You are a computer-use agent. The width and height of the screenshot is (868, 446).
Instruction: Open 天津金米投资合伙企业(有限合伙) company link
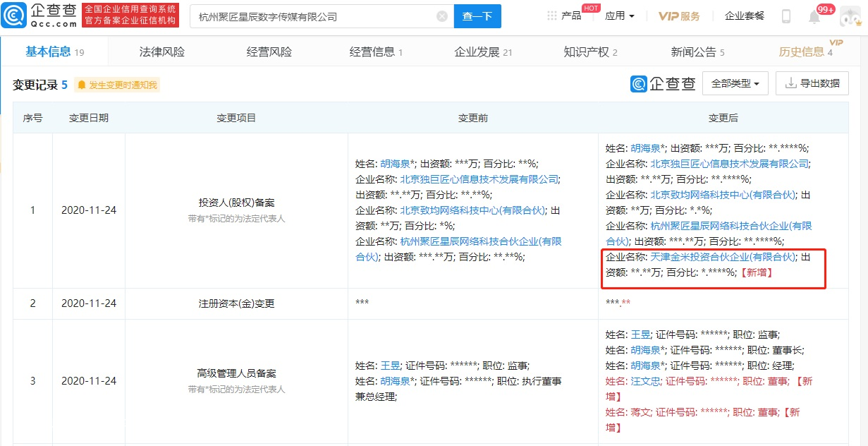tap(722, 257)
